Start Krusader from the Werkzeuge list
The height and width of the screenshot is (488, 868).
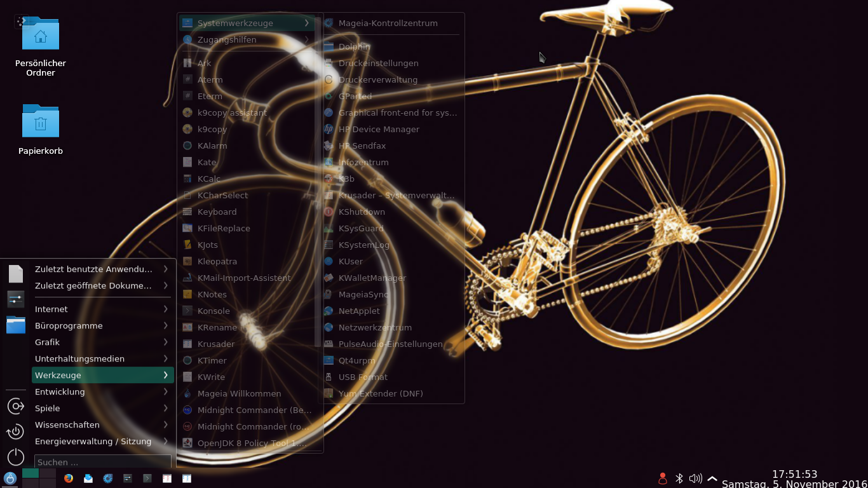247,344
